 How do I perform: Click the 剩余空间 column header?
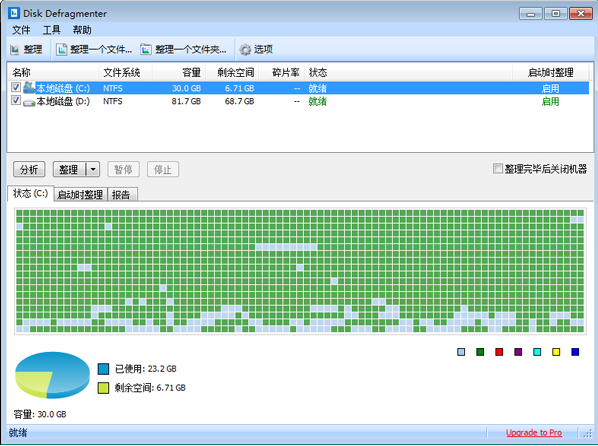pos(233,72)
